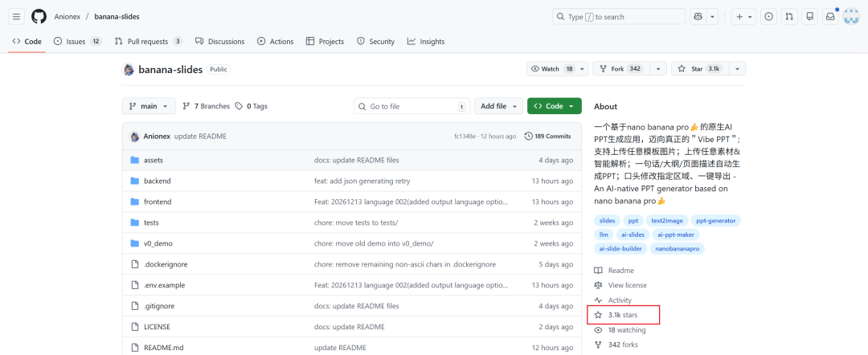Image resolution: width=868 pixels, height=355 pixels.
Task: Select the nanobananapro topic tag
Action: point(678,249)
